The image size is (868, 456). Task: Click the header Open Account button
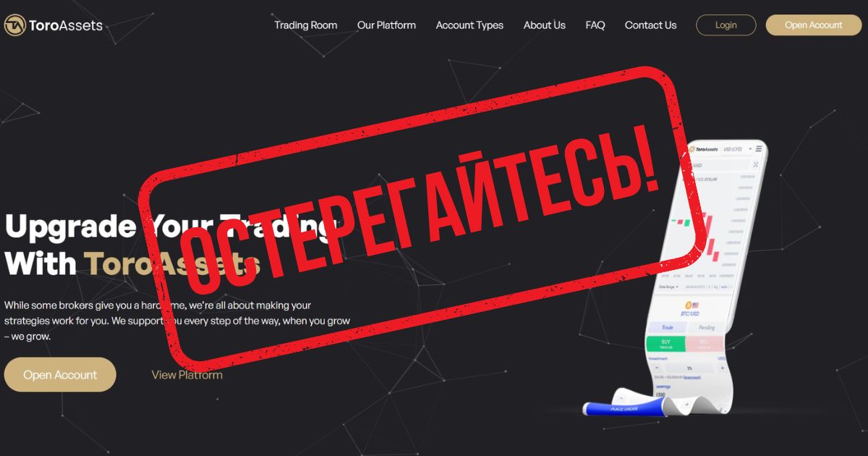[814, 25]
